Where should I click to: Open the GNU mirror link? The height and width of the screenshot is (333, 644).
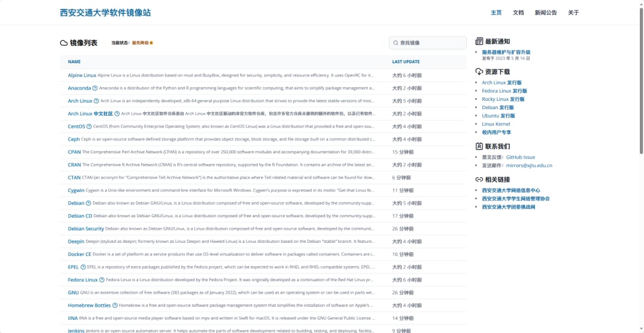pyautogui.click(x=73, y=292)
